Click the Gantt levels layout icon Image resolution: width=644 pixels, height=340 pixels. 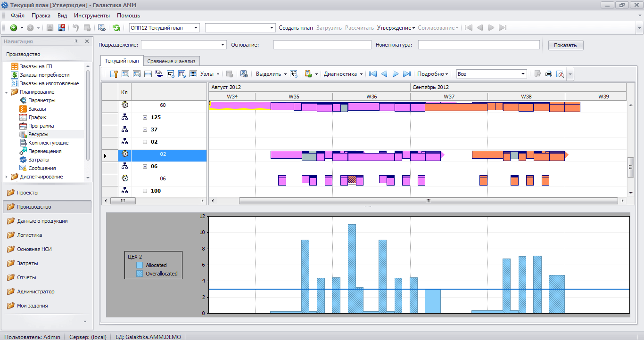pyautogui.click(x=159, y=74)
